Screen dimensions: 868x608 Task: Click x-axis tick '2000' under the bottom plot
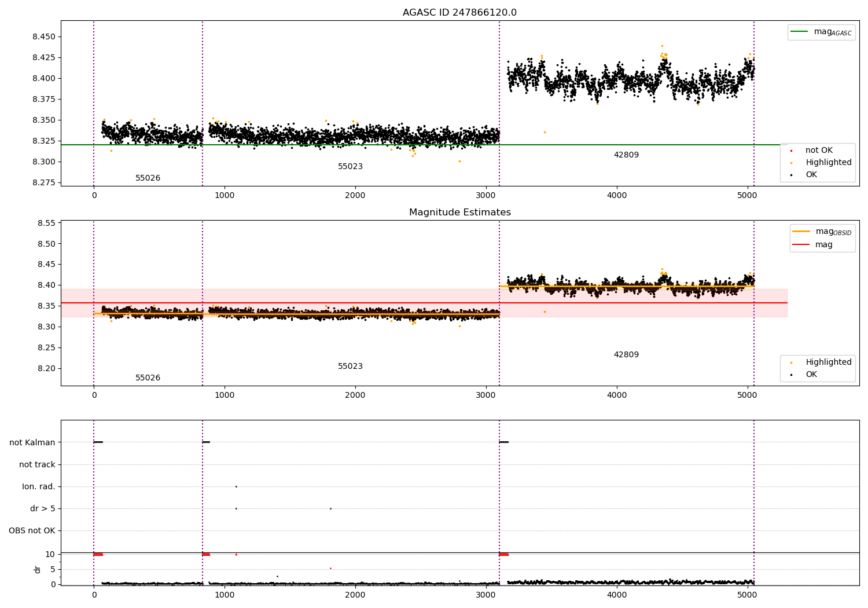(x=355, y=595)
